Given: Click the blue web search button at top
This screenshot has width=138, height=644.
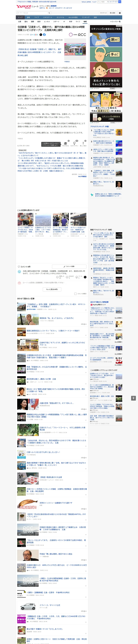Looking at the screenshot, I should pos(120,2).
